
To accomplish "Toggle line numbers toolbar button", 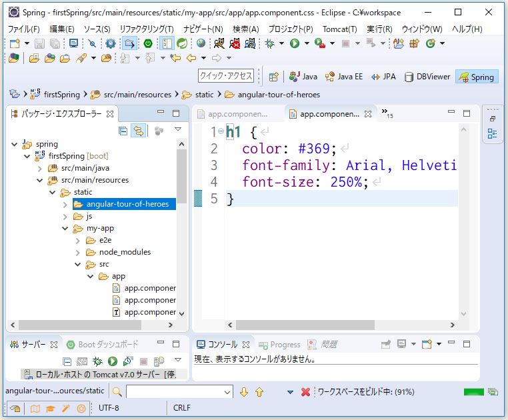I will pos(167,43).
